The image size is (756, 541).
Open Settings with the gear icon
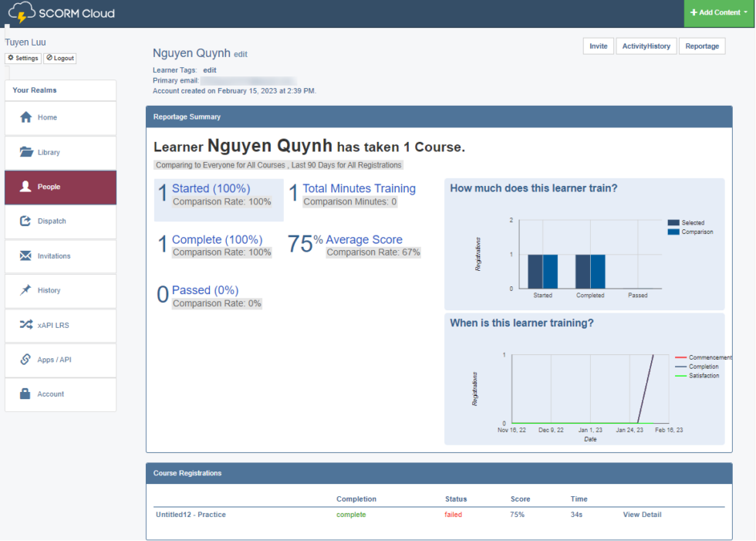click(22, 58)
